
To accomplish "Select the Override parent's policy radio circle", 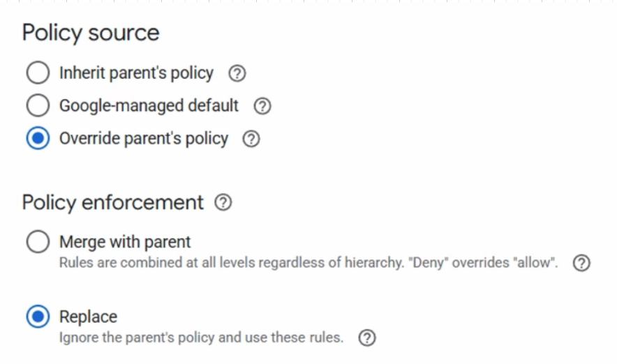I will (38, 138).
